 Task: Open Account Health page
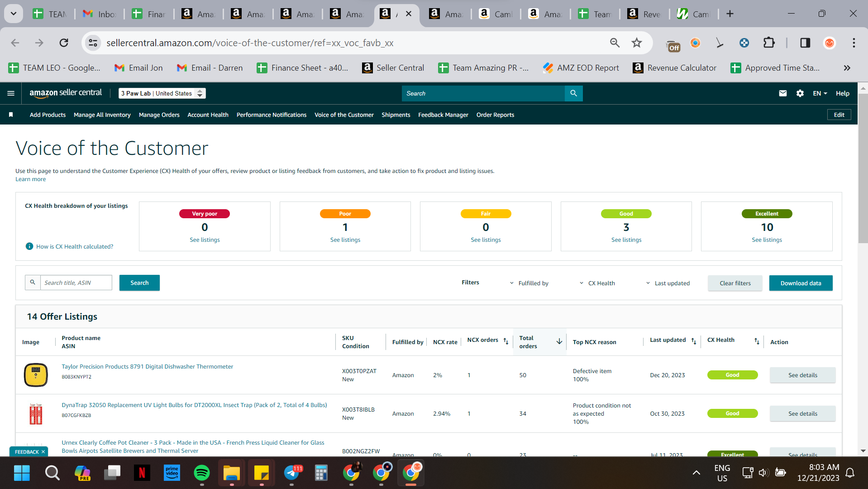point(208,115)
